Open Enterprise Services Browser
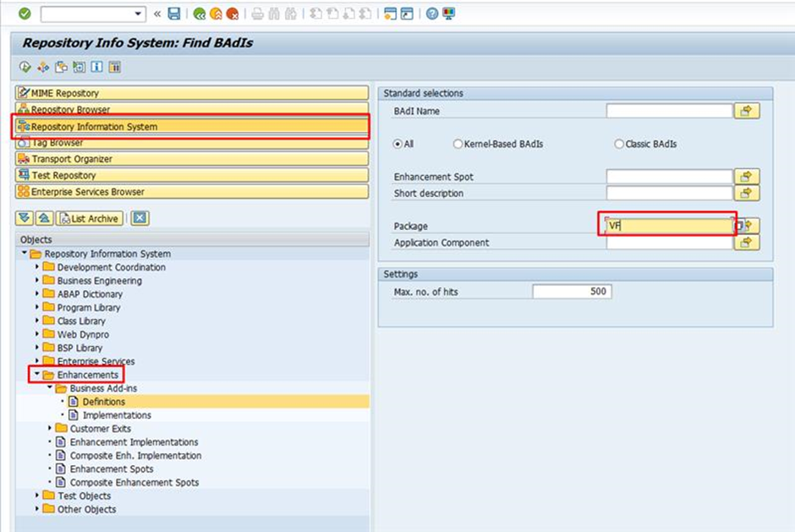 [192, 192]
